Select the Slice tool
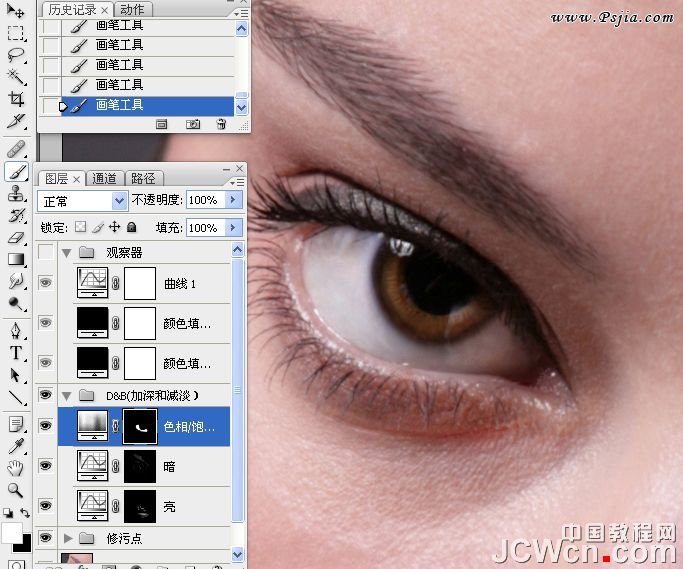683x569 pixels. [16, 121]
